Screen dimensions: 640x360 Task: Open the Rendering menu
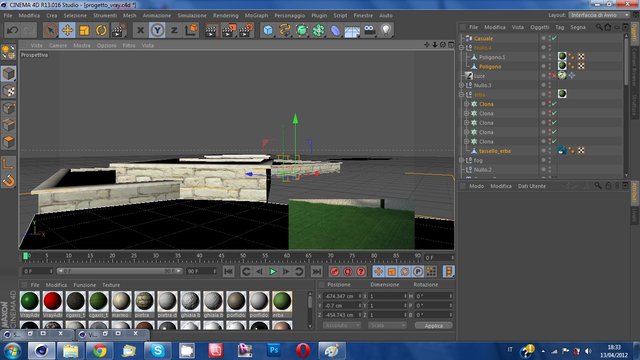point(226,16)
